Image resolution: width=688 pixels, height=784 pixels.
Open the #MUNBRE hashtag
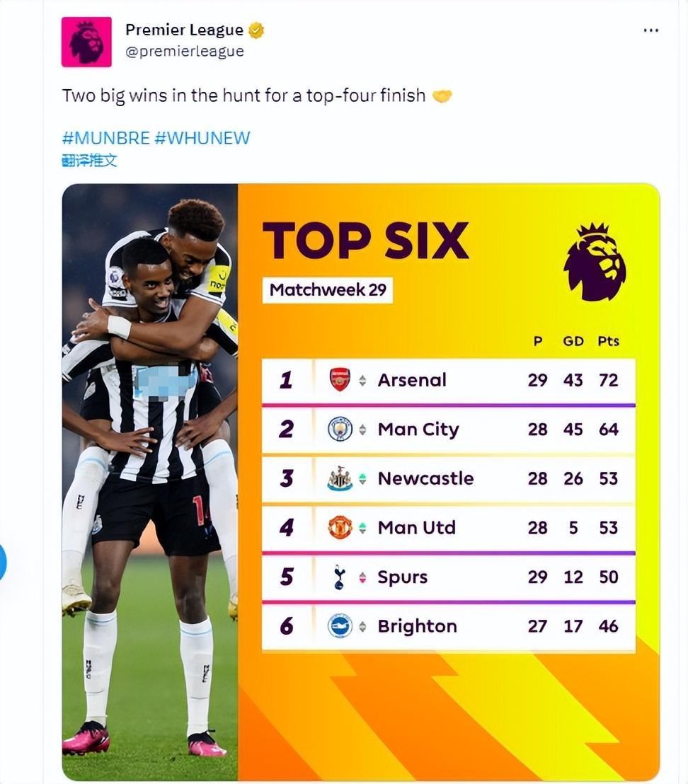tap(105, 137)
